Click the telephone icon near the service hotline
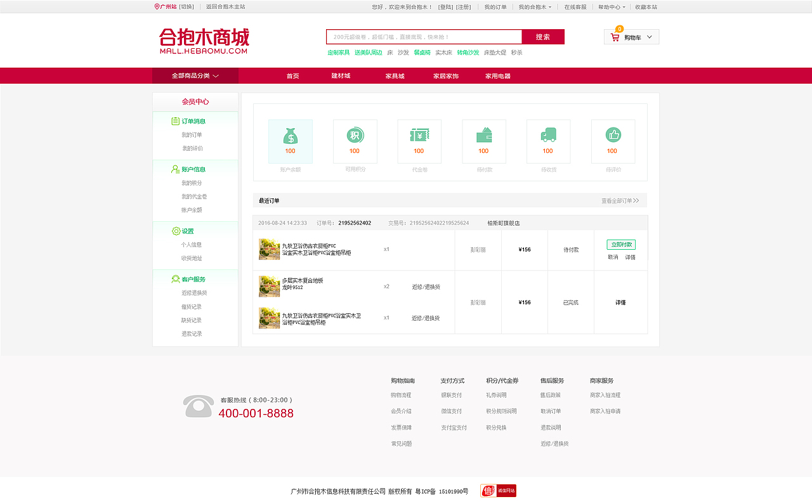Screen dimensions: 812x504 (x=198, y=404)
